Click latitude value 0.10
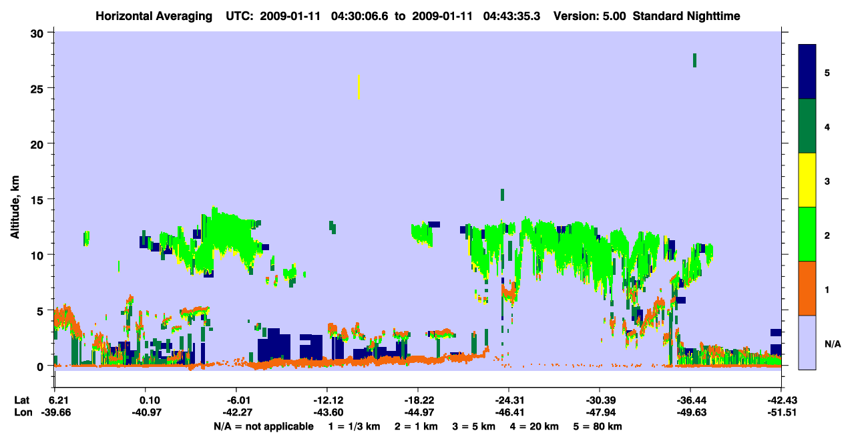This screenshot has height=445, width=868. pyautogui.click(x=150, y=400)
